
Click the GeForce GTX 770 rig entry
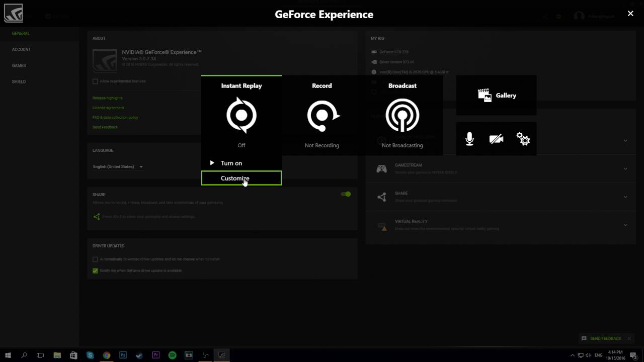tap(394, 52)
